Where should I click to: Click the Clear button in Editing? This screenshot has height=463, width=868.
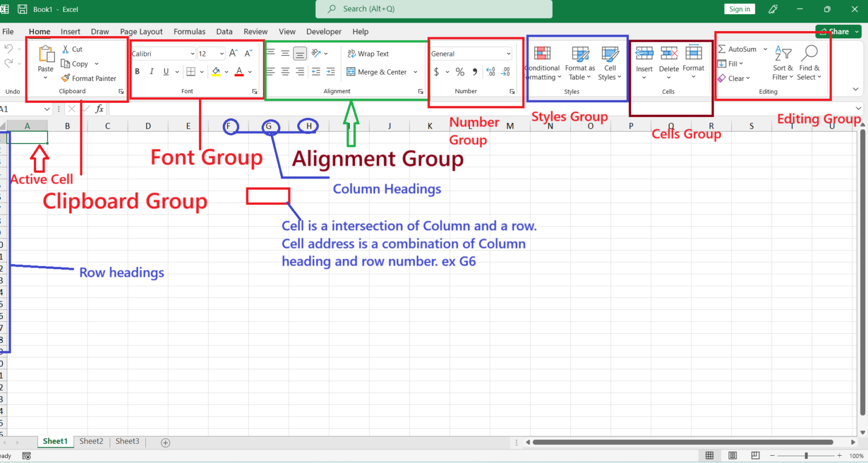pyautogui.click(x=734, y=78)
